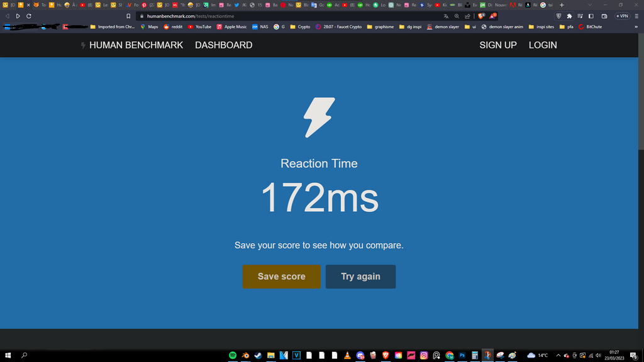
Task: Launch Blender from the taskbar
Action: (246, 356)
